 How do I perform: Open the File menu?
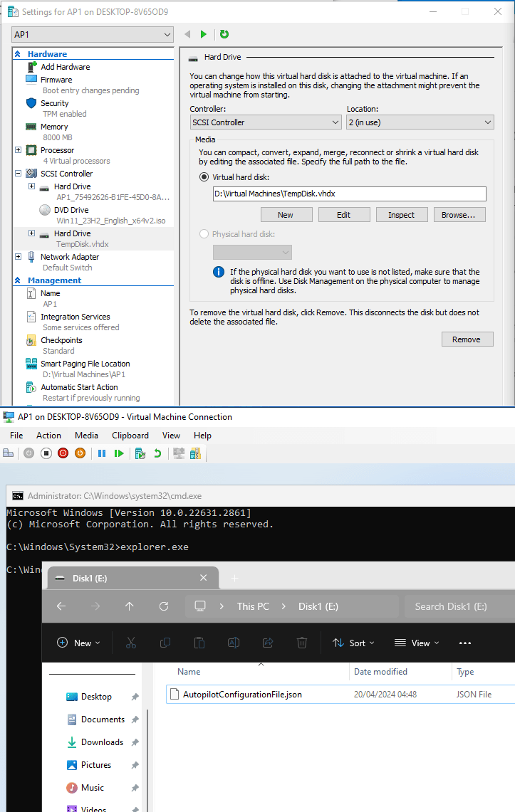click(x=16, y=436)
